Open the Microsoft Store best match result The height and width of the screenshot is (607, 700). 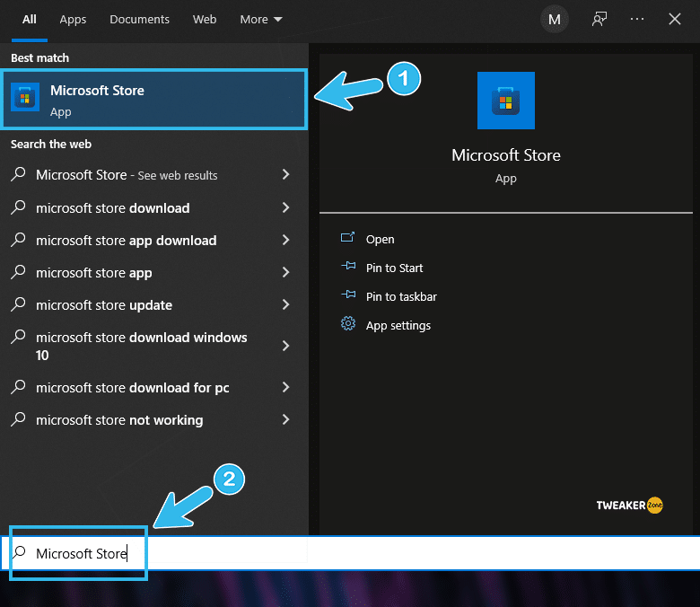(x=154, y=100)
